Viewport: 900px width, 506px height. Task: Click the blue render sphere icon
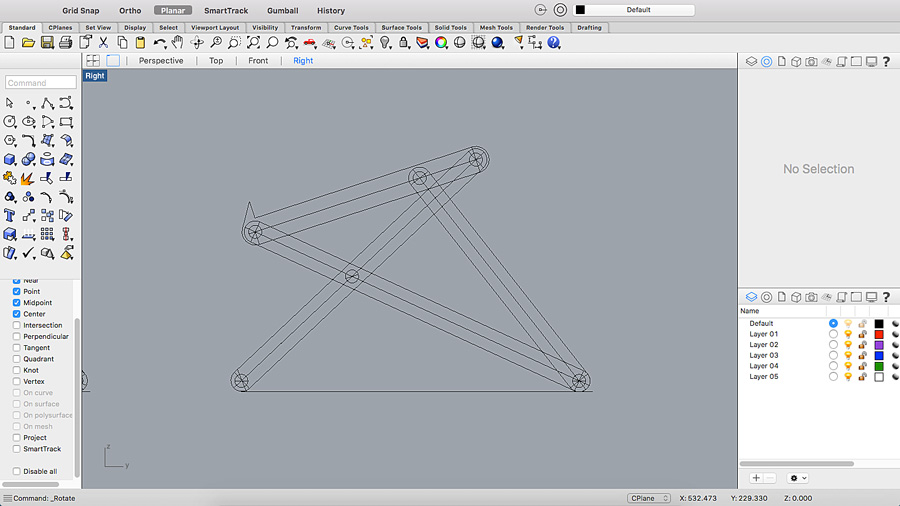(x=497, y=42)
